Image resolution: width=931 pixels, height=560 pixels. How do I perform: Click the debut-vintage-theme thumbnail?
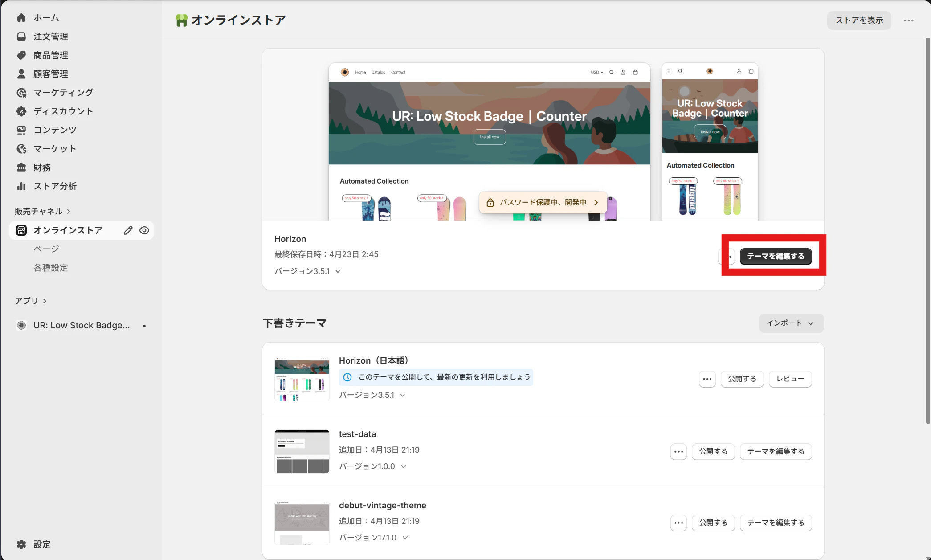click(302, 523)
